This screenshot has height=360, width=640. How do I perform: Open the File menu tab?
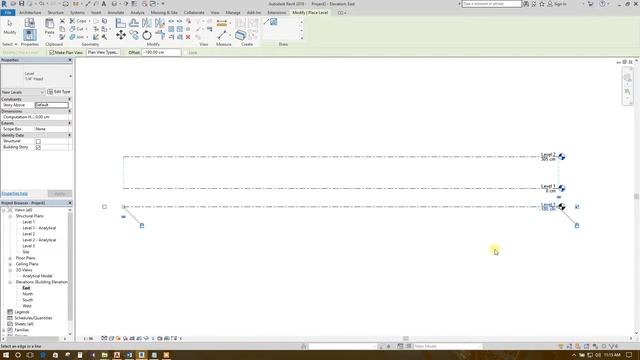point(8,13)
